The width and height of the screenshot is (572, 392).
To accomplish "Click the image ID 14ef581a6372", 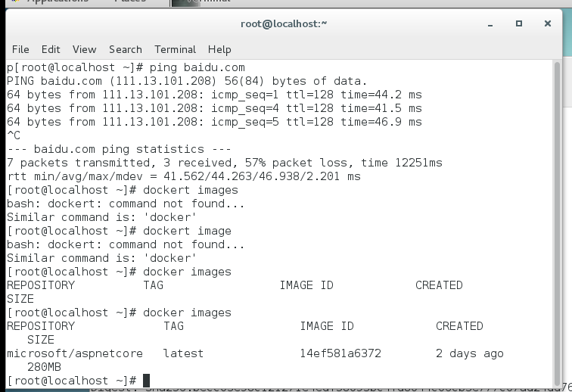I will click(340, 353).
